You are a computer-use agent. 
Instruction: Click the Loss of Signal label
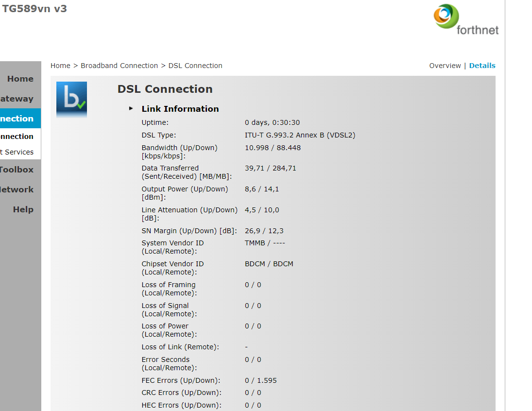point(169,309)
